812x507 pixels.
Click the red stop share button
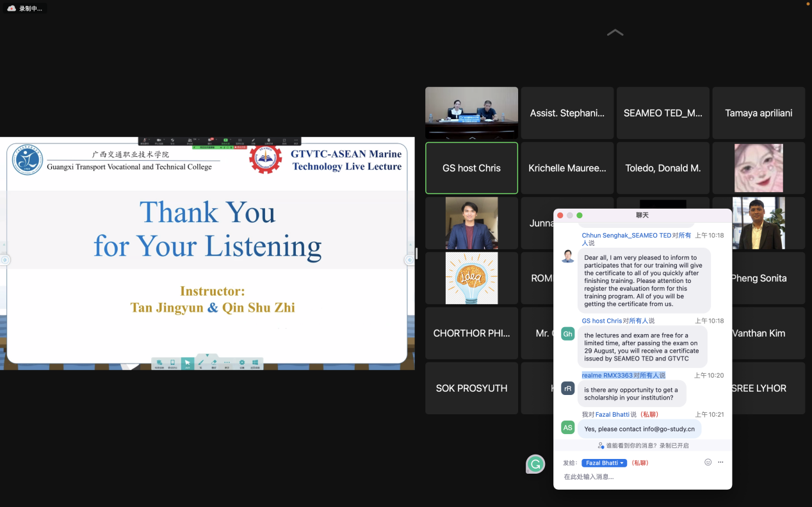[x=241, y=147]
